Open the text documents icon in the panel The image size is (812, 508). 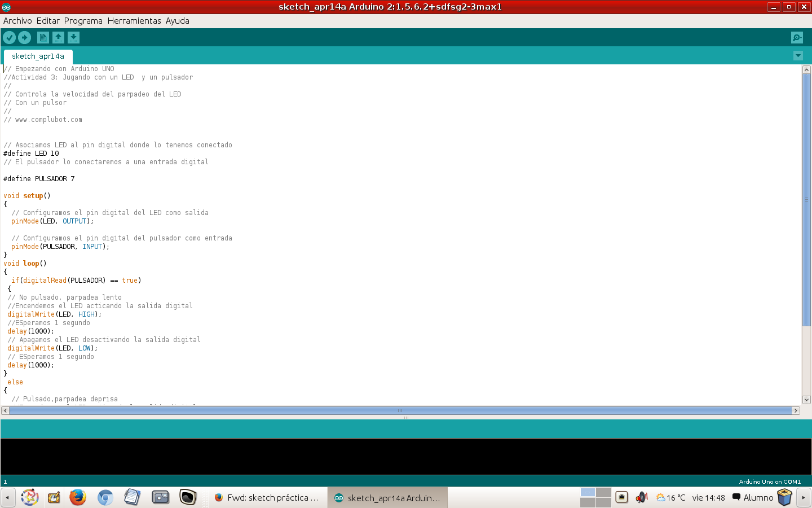132,497
